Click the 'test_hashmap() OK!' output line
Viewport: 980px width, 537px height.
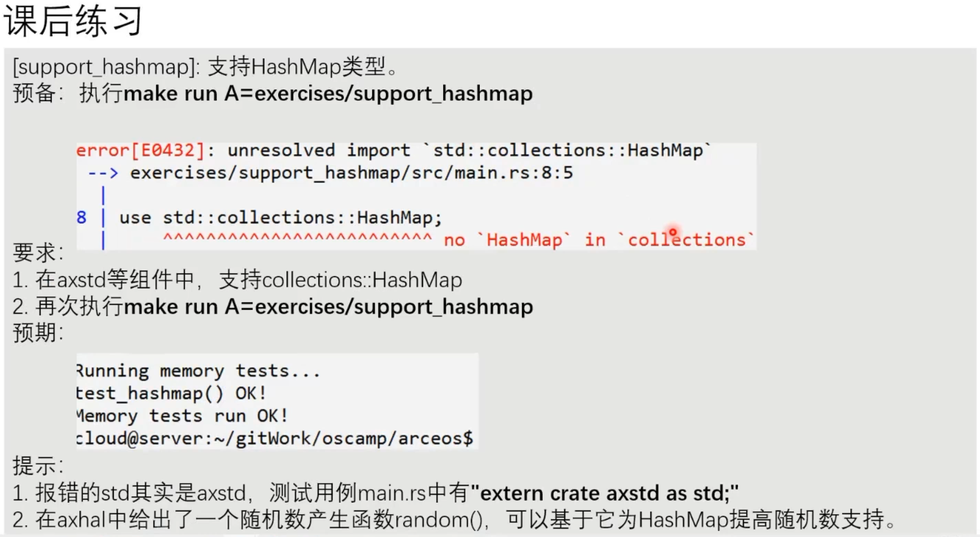(171, 393)
